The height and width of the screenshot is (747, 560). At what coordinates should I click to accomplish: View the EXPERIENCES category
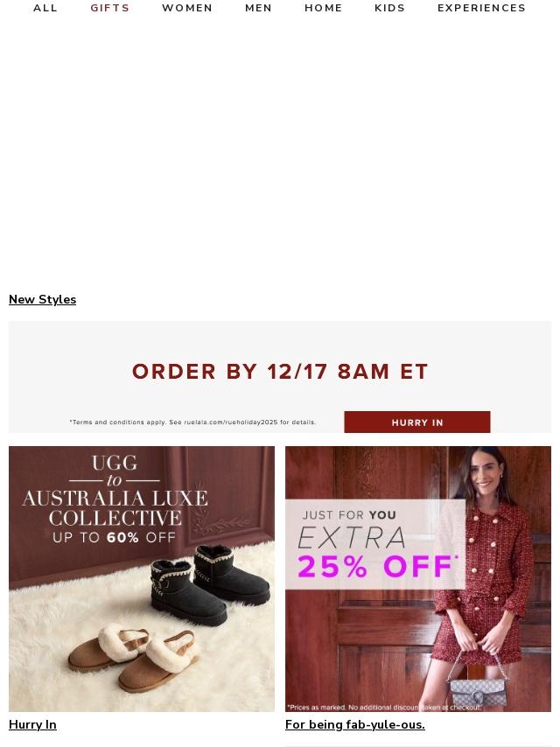pyautogui.click(x=481, y=8)
